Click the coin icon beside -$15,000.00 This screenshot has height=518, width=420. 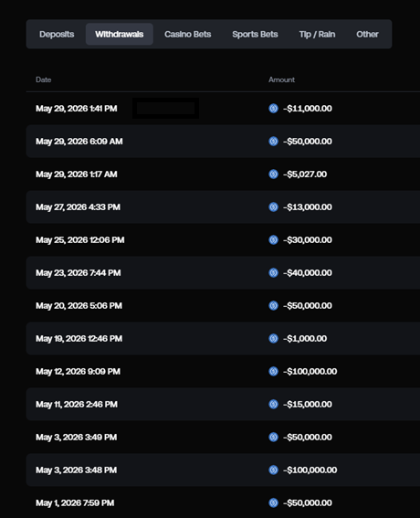click(x=273, y=405)
